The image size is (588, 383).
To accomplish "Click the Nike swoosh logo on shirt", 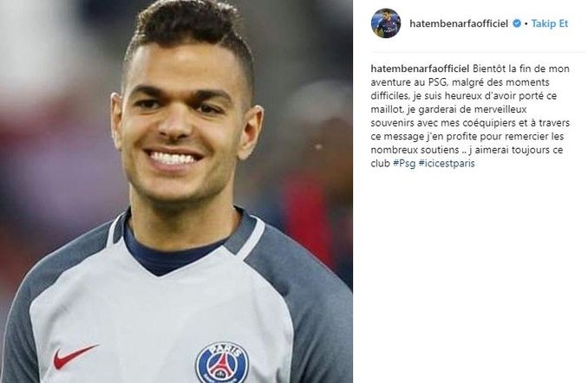I will (x=74, y=356).
